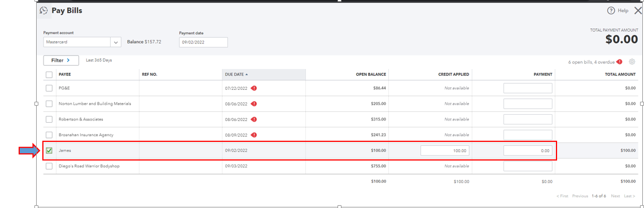Expand the Filter options
Viewport: 644px width, 208px height.
tap(61, 60)
